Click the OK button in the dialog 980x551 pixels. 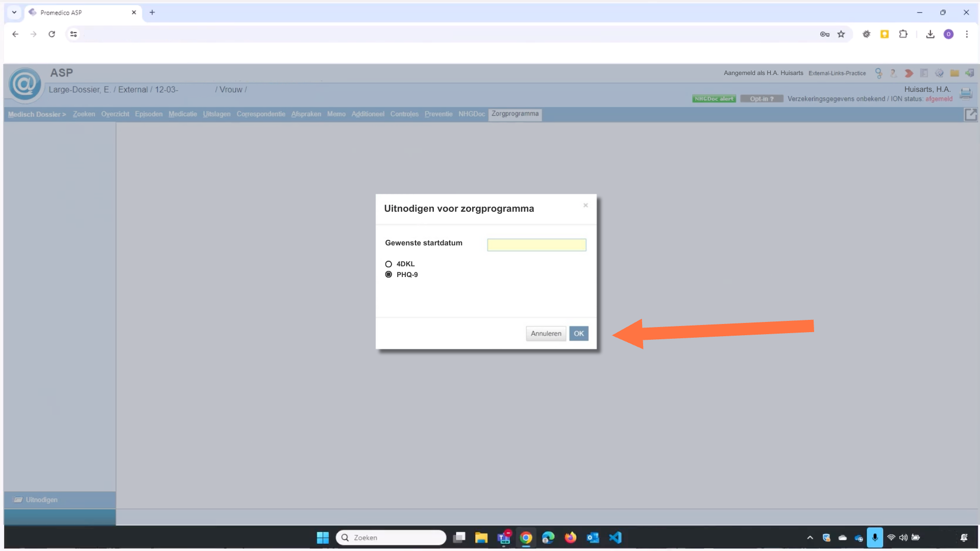tap(578, 334)
